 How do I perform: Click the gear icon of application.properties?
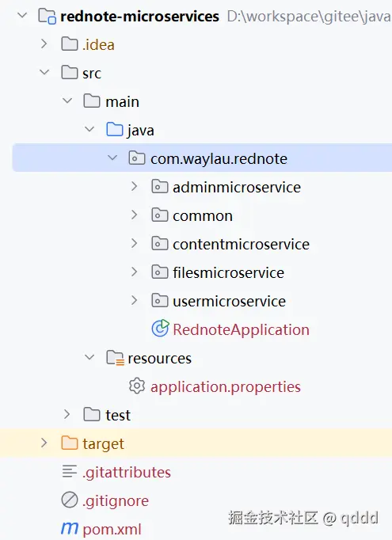pos(137,386)
